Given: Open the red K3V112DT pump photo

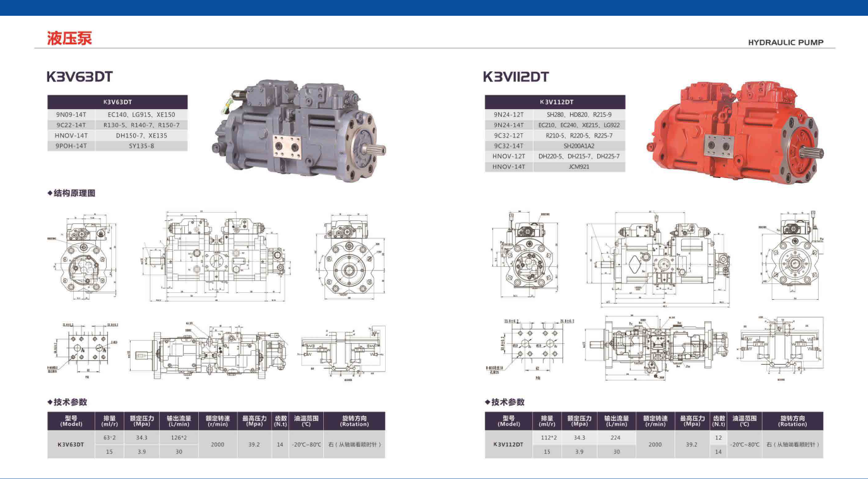Looking at the screenshot, I should (x=736, y=131).
